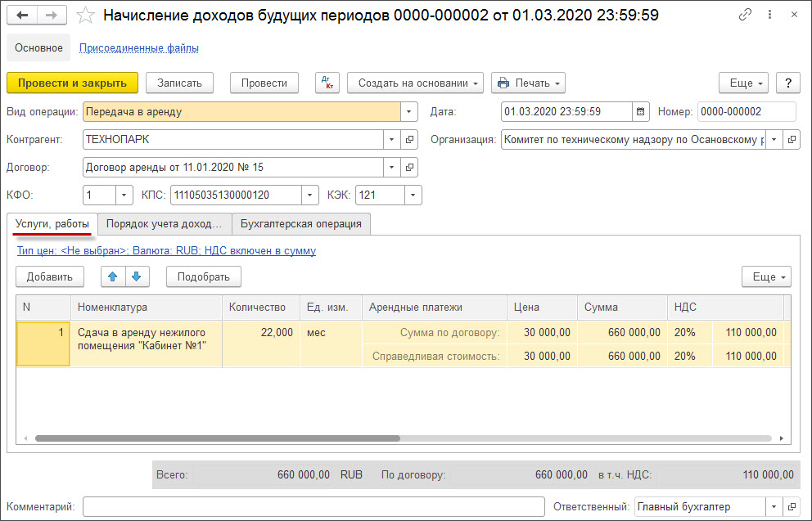Click the Дата field value
Image resolution: width=812 pixels, height=521 pixels.
[x=566, y=112]
